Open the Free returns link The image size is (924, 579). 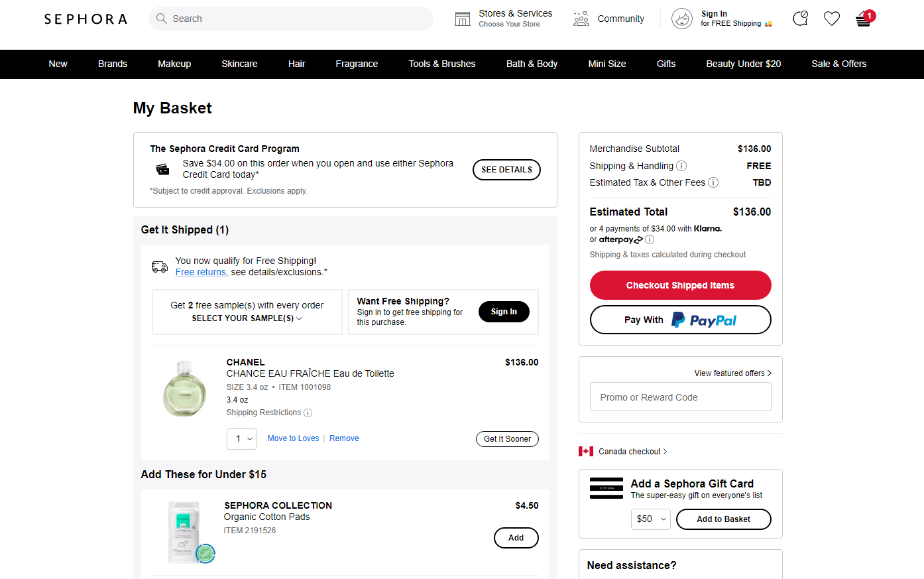click(201, 272)
